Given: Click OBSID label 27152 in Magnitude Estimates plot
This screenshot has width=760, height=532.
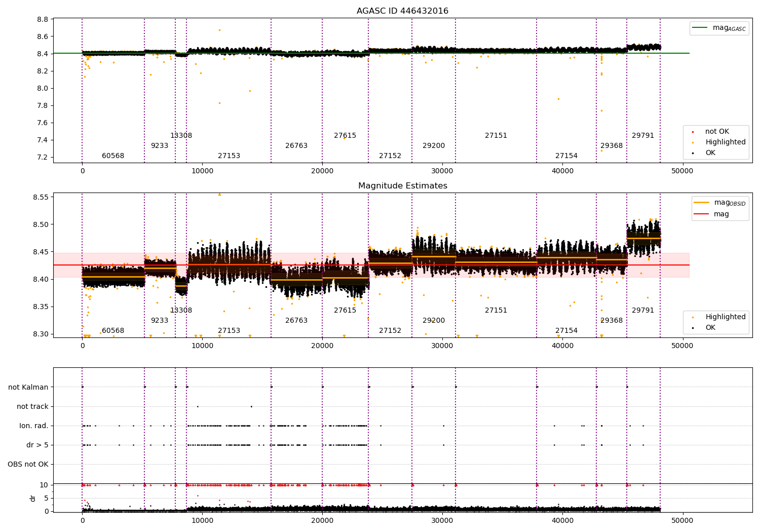Looking at the screenshot, I should [390, 331].
